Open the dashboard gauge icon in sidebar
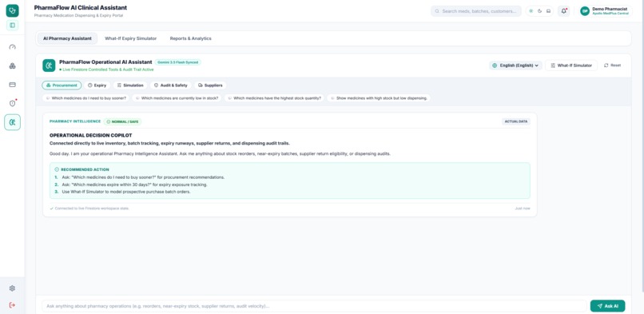 pyautogui.click(x=12, y=47)
